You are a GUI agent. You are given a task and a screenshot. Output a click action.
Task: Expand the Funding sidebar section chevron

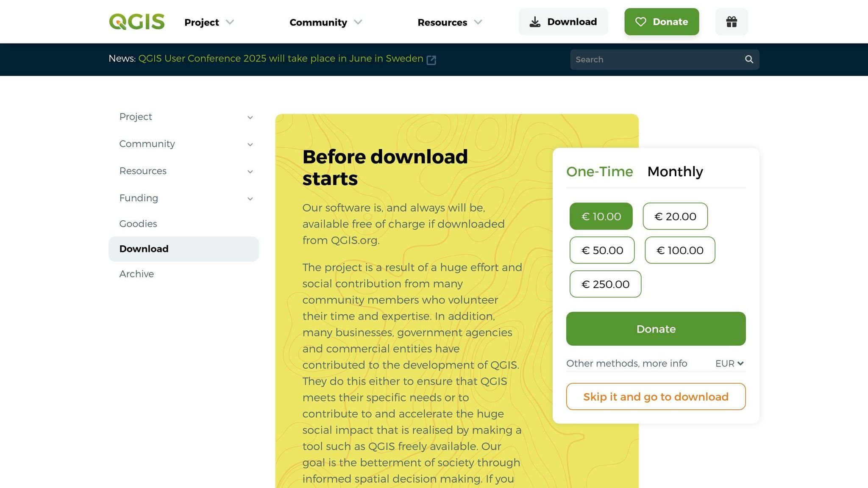coord(250,199)
